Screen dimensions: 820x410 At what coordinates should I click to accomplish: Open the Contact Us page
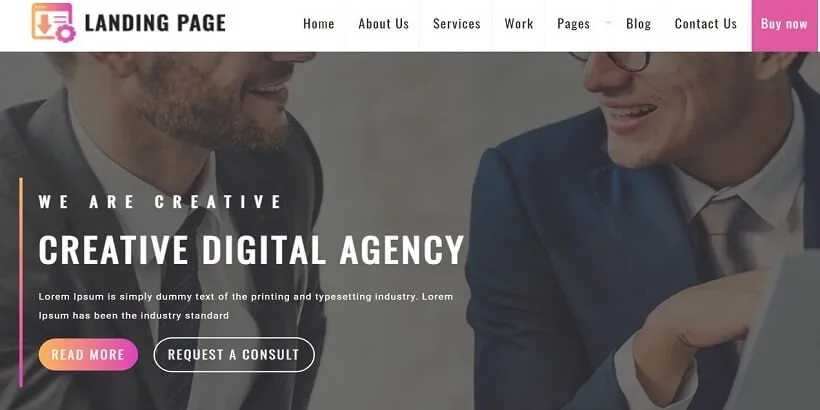(x=705, y=24)
